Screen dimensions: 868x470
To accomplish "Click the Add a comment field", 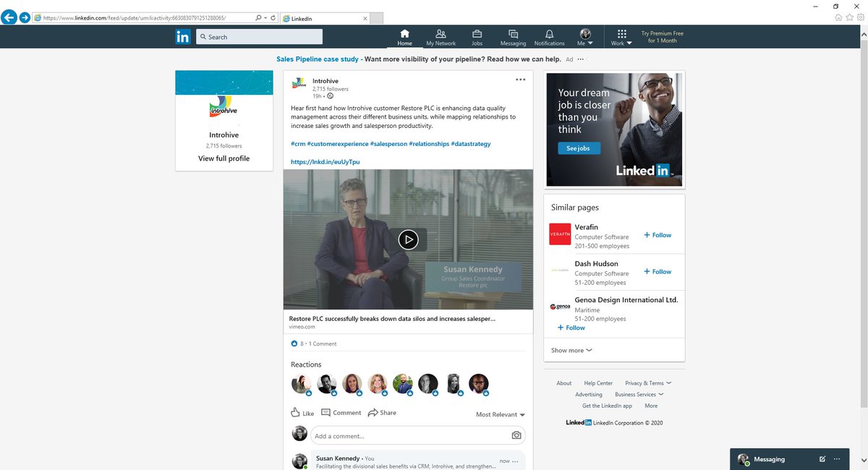I will (x=418, y=435).
